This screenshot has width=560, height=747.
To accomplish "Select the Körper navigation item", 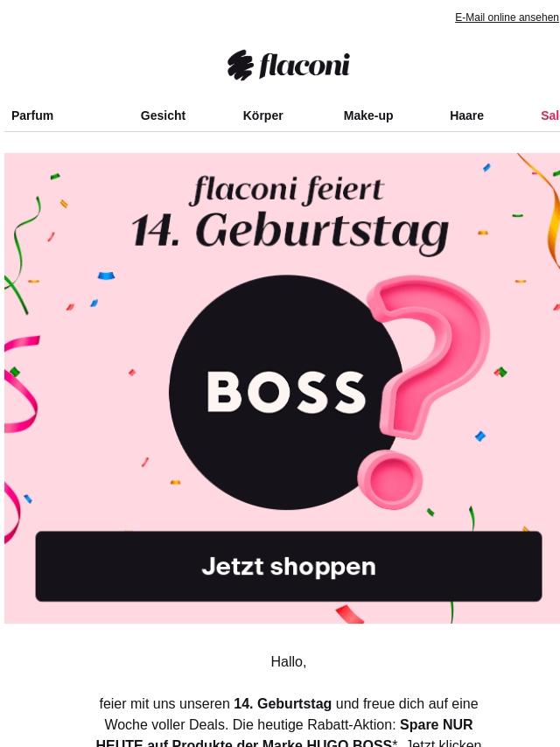I will click(263, 115).
